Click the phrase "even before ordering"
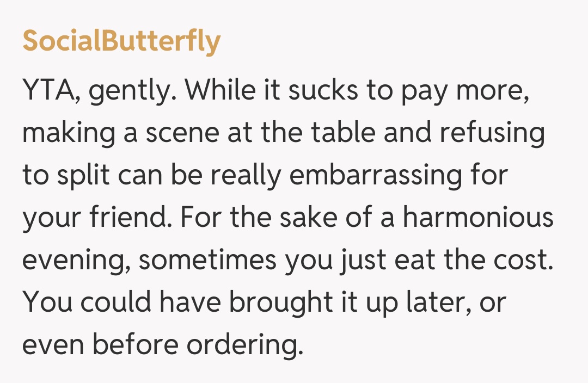This screenshot has width=588, height=383. point(162,345)
